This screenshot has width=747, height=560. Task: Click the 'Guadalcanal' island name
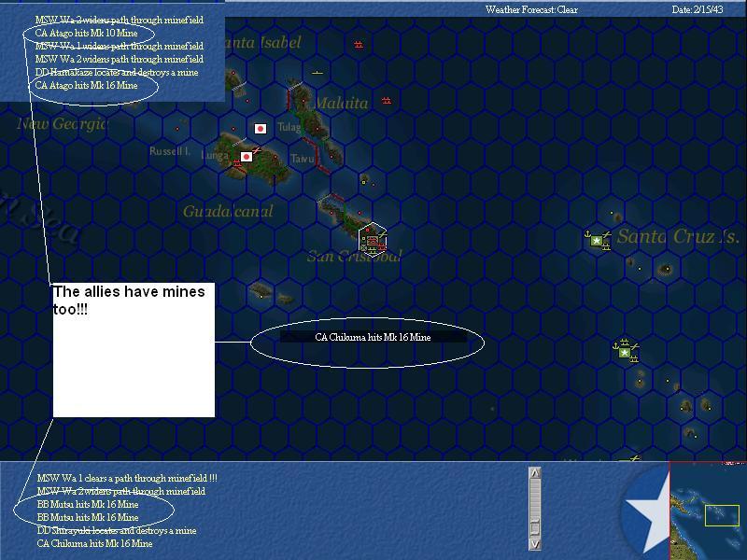228,211
